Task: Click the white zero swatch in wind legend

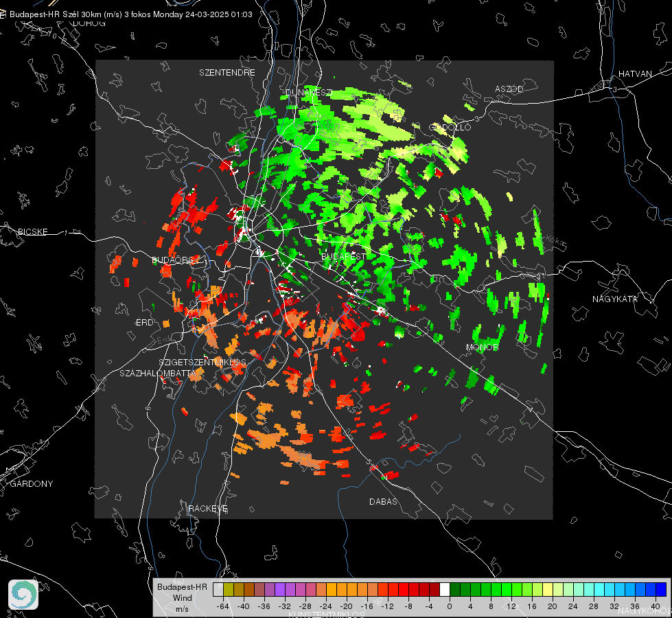Action: click(445, 589)
